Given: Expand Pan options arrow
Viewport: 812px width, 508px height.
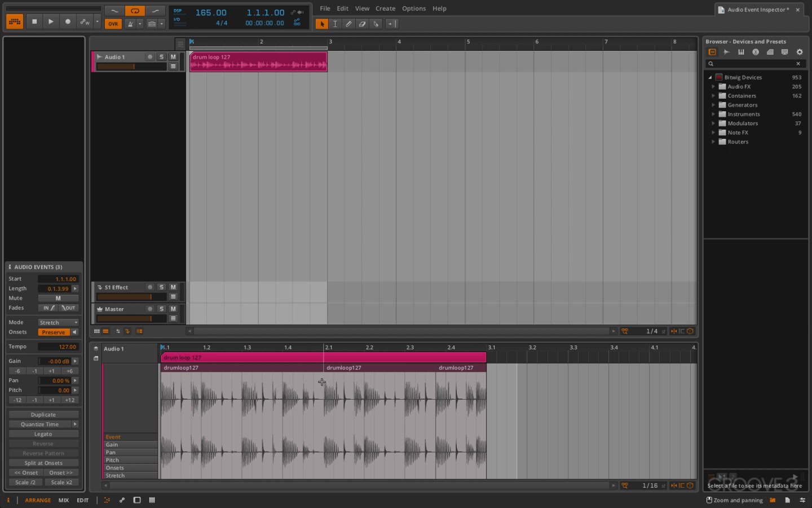Looking at the screenshot, I should (x=75, y=381).
